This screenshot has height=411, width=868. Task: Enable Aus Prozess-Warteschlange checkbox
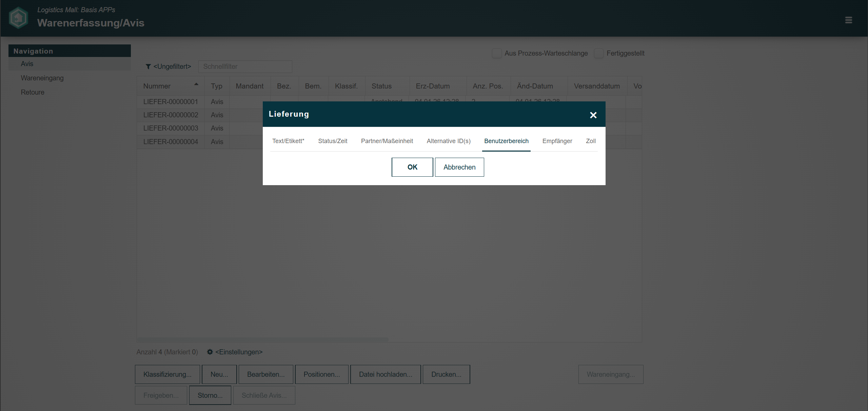(x=496, y=53)
